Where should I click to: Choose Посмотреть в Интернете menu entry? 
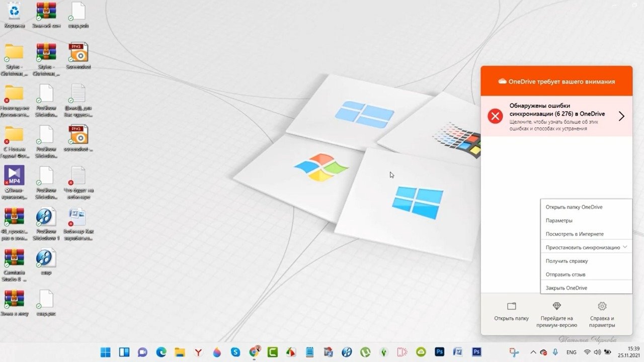(586, 234)
